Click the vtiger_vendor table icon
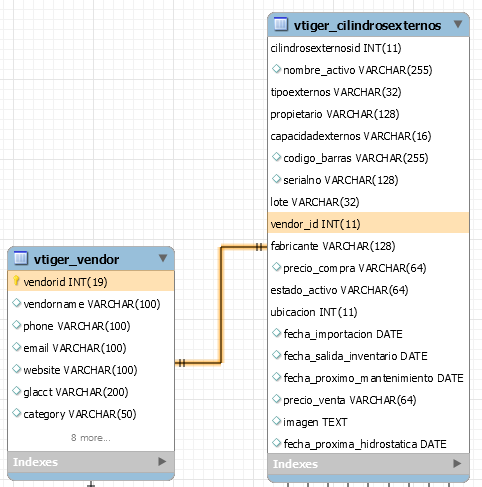This screenshot has width=482, height=487. (x=21, y=258)
